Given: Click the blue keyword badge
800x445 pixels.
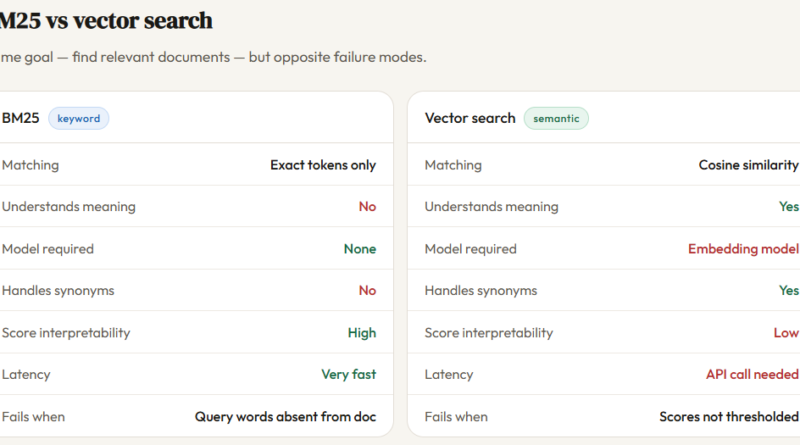Looking at the screenshot, I should [x=79, y=118].
